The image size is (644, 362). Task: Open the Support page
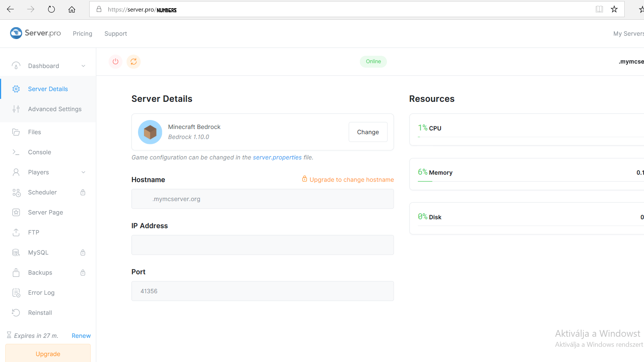[x=115, y=33]
